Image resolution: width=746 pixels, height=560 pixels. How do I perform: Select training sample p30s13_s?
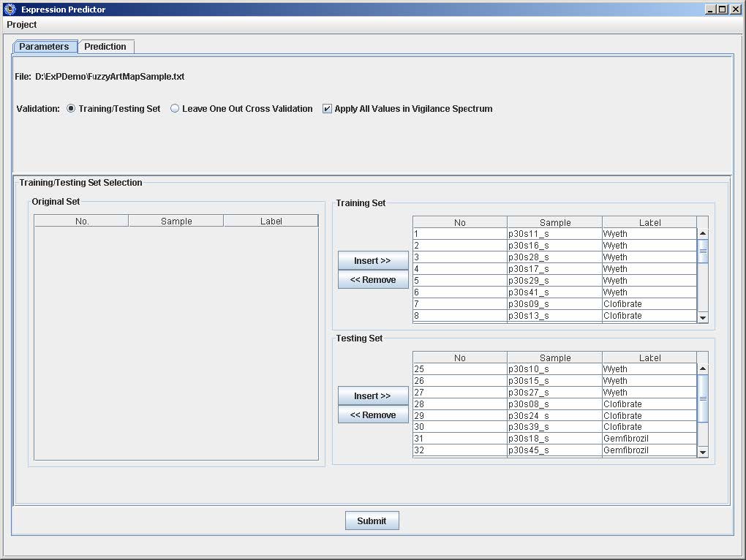tap(554, 316)
